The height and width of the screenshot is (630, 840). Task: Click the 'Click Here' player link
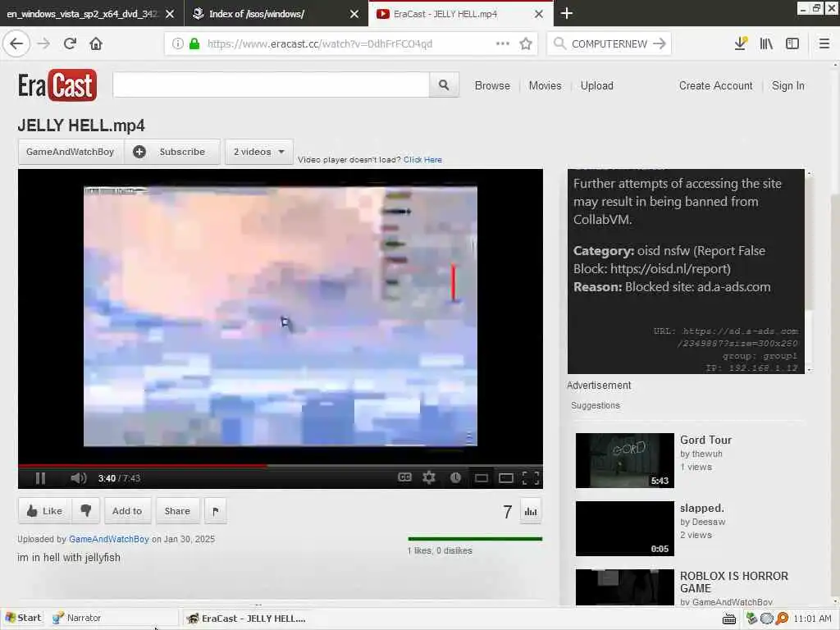click(x=422, y=160)
